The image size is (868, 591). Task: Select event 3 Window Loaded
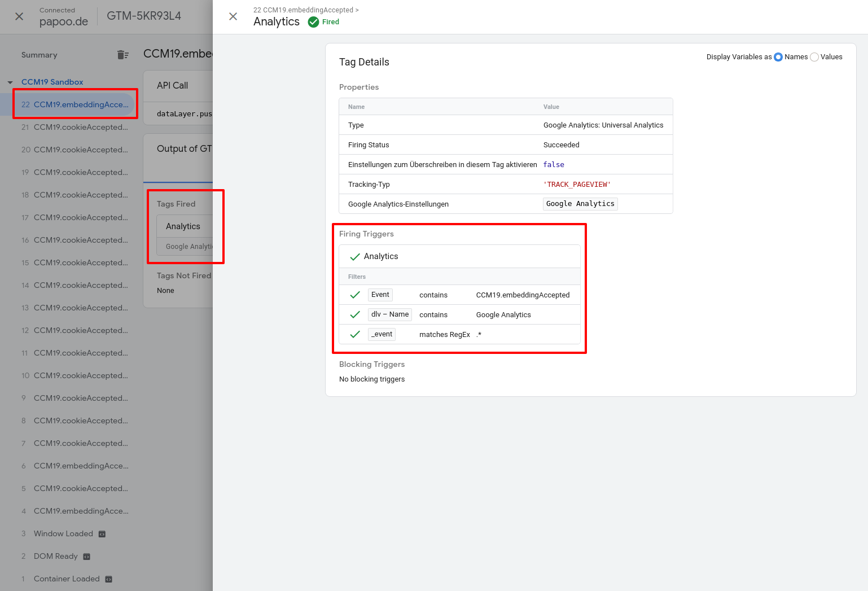pyautogui.click(x=63, y=533)
